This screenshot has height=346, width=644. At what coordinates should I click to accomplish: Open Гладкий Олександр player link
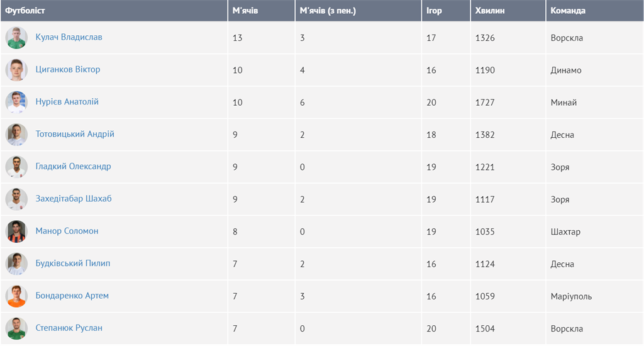[73, 167]
